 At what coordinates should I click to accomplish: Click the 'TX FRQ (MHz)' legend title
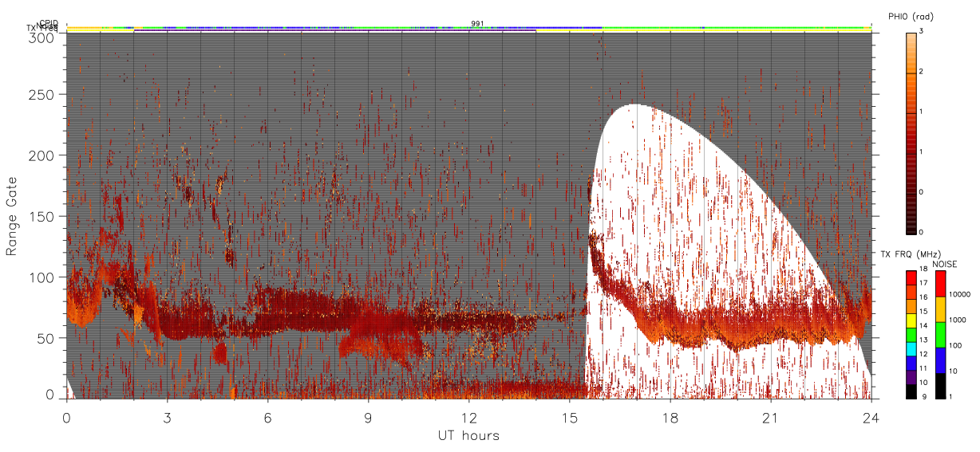911,254
